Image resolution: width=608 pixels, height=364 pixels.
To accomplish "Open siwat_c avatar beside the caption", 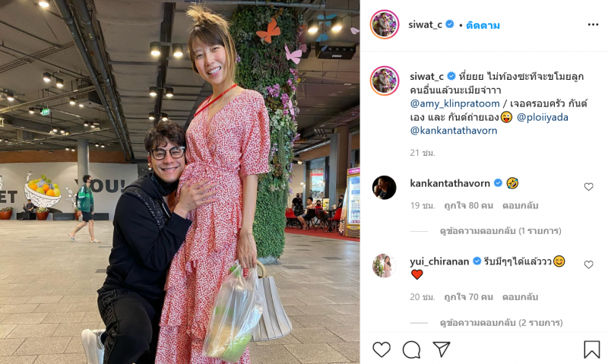I will pyautogui.click(x=385, y=81).
